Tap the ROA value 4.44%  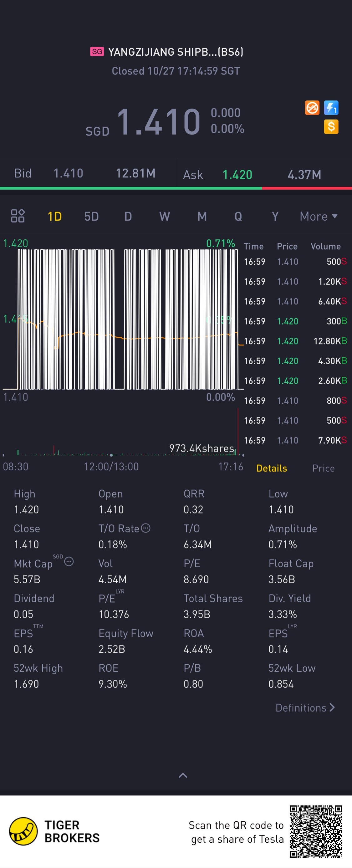point(198,649)
